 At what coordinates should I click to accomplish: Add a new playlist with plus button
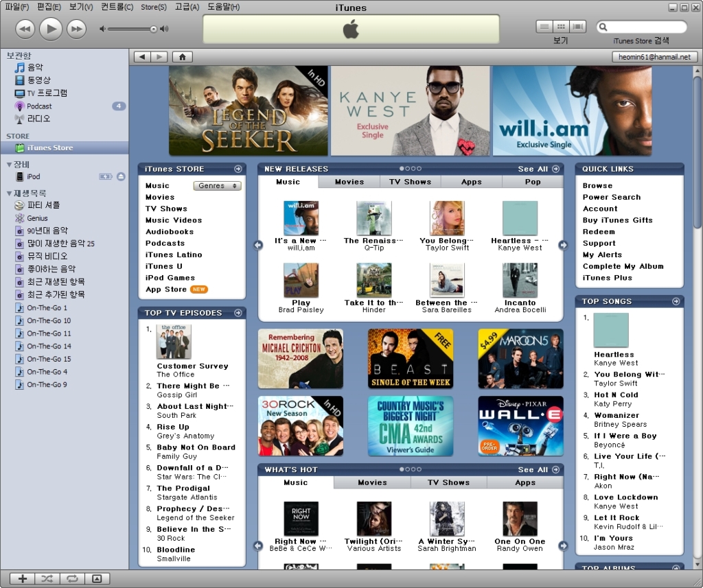(23, 578)
